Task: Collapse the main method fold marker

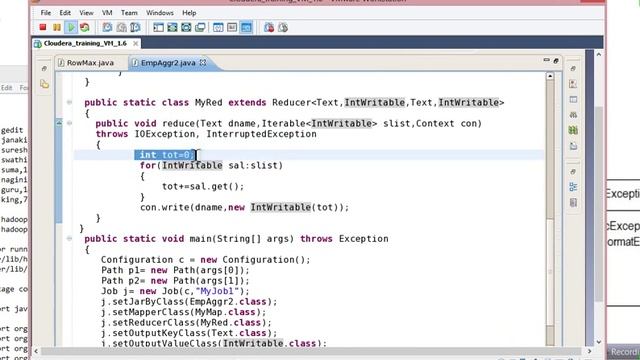Action: 69,238
